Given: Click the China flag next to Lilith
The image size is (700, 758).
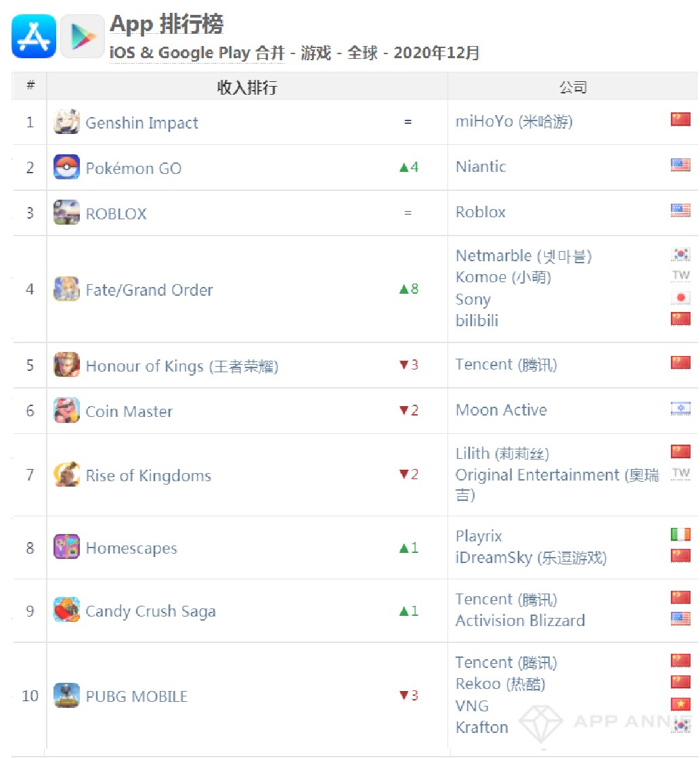Looking at the screenshot, I should click(680, 452).
